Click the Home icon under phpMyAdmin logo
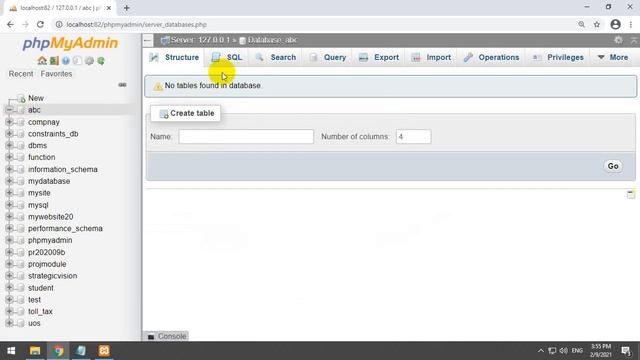The image size is (640, 360). tap(42, 61)
